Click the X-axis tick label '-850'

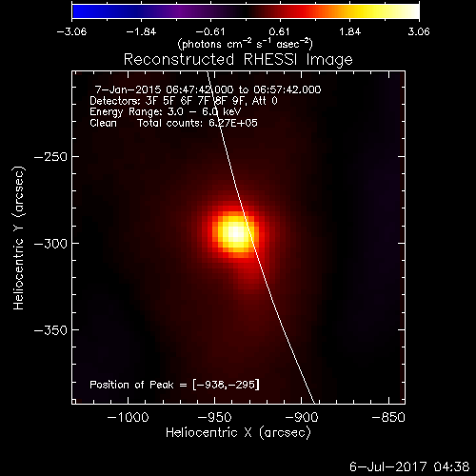coord(388,417)
